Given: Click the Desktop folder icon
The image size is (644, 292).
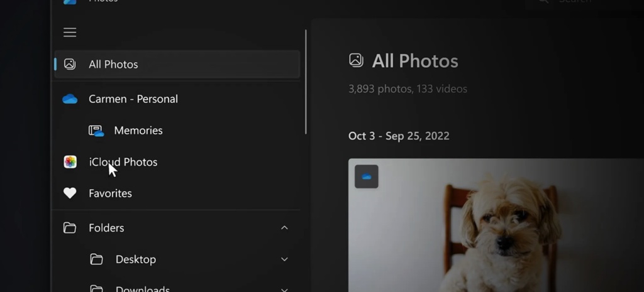Looking at the screenshot, I should click(96, 259).
